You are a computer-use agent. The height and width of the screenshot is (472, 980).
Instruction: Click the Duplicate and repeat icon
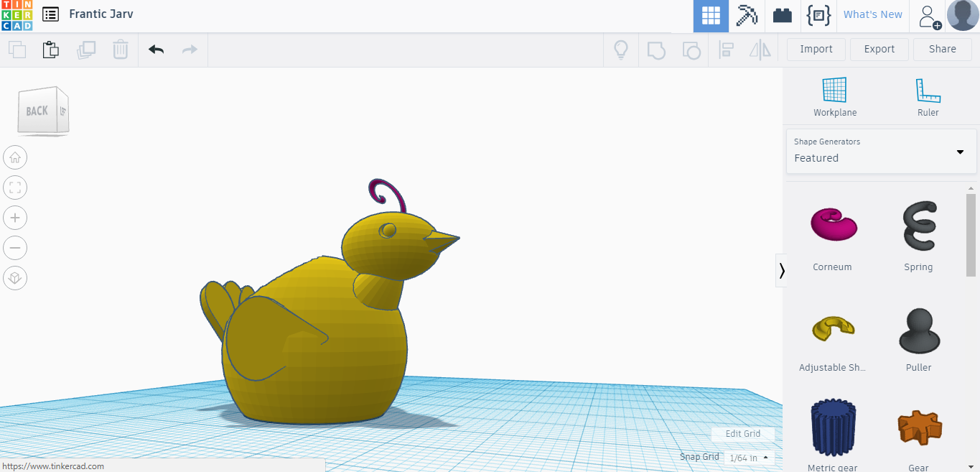(86, 50)
